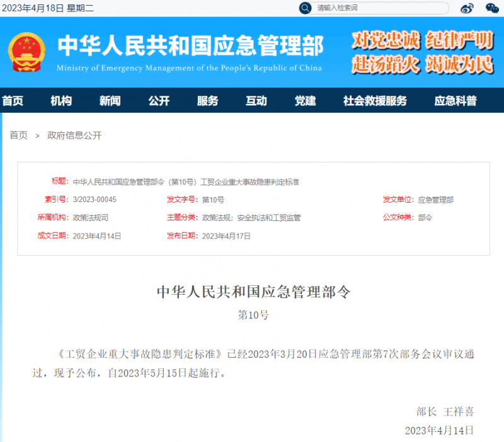Open the 应急科普 menu

coord(455,101)
